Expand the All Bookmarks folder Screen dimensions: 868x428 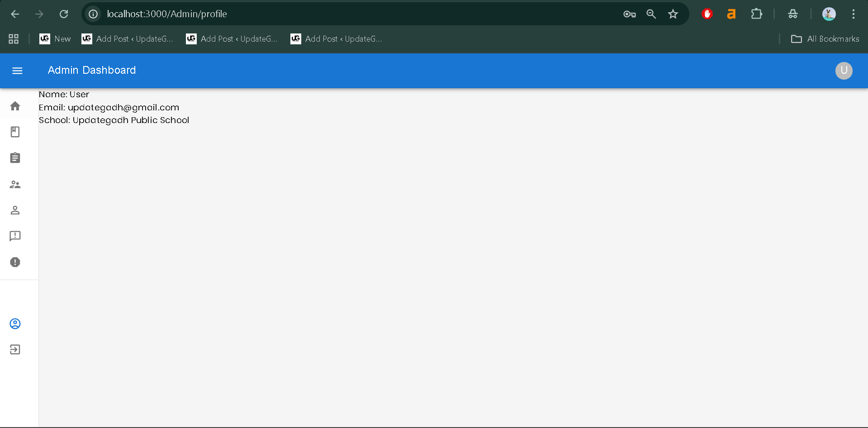(825, 39)
